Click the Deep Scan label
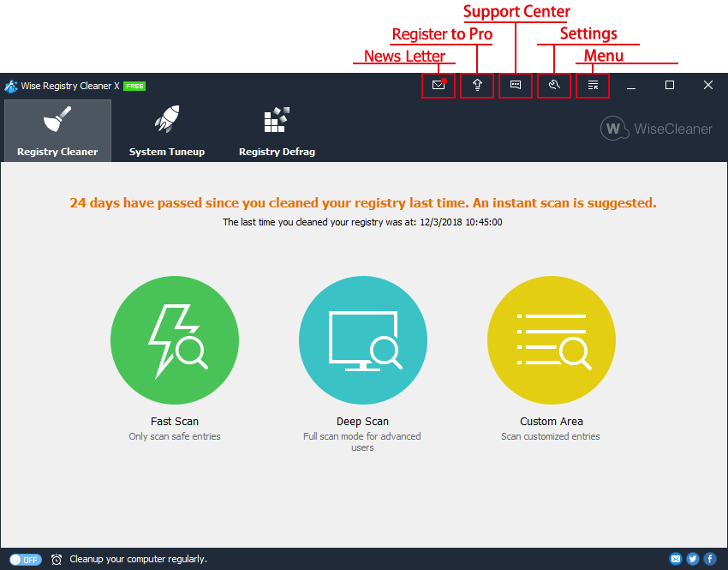 coord(362,422)
